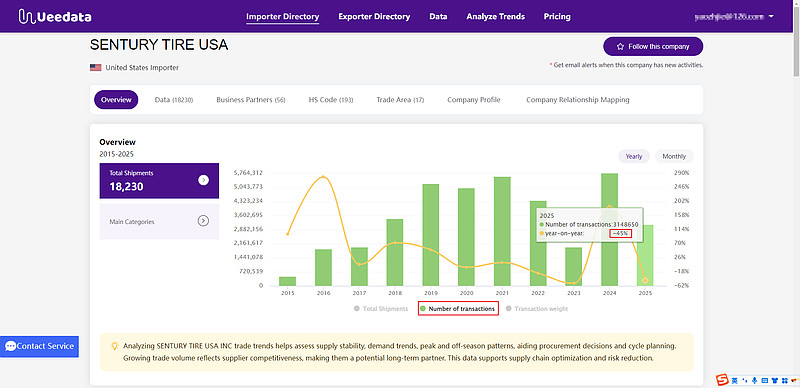Expand Main Categories with arrow icon

coord(203,221)
